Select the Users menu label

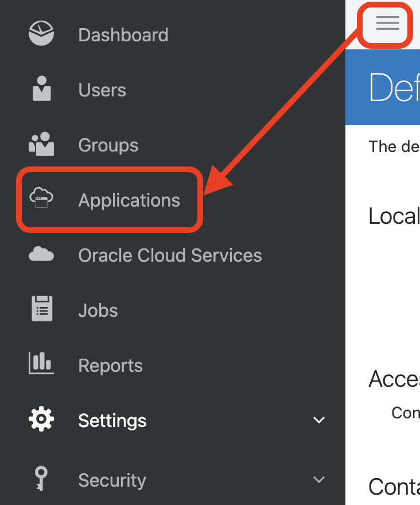[102, 90]
